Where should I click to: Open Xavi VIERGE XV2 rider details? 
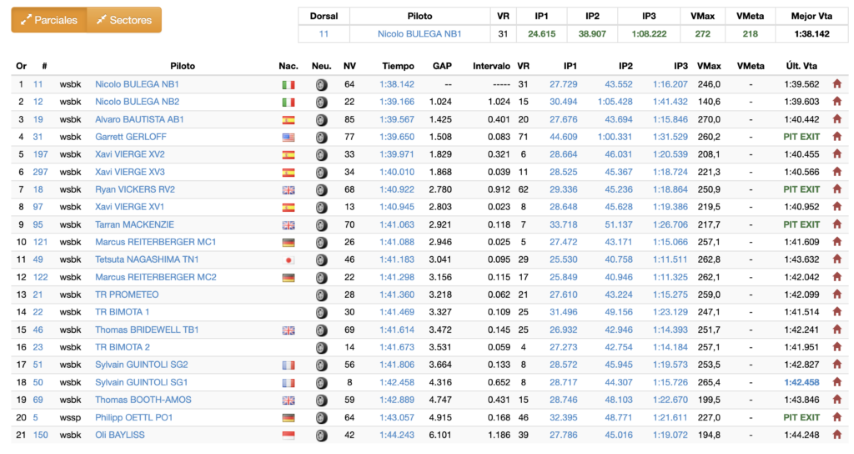click(x=130, y=154)
